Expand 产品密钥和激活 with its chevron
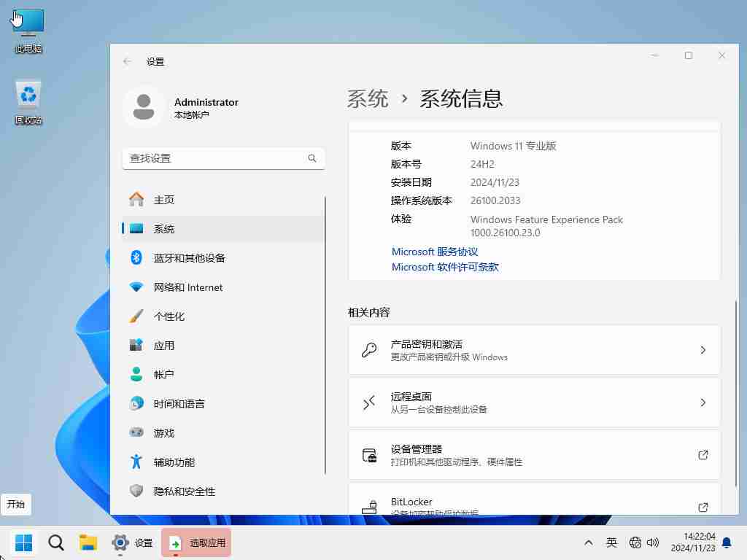747x560 pixels. coord(703,350)
